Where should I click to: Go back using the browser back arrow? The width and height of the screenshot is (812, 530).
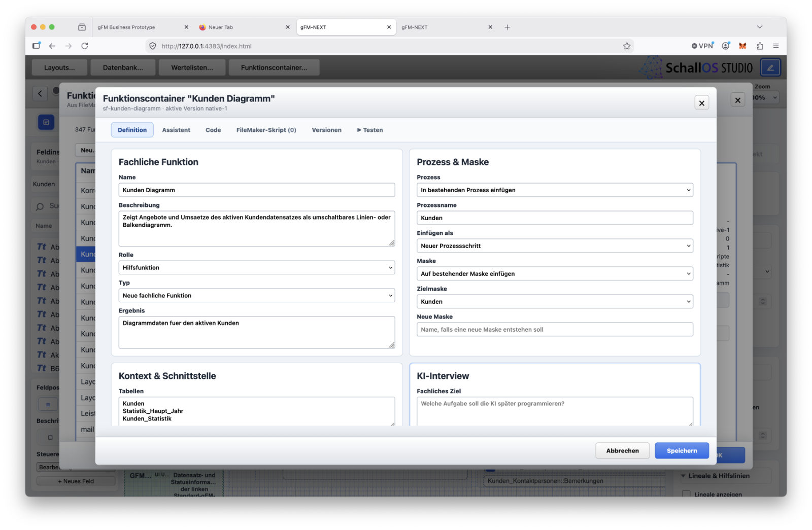click(52, 46)
